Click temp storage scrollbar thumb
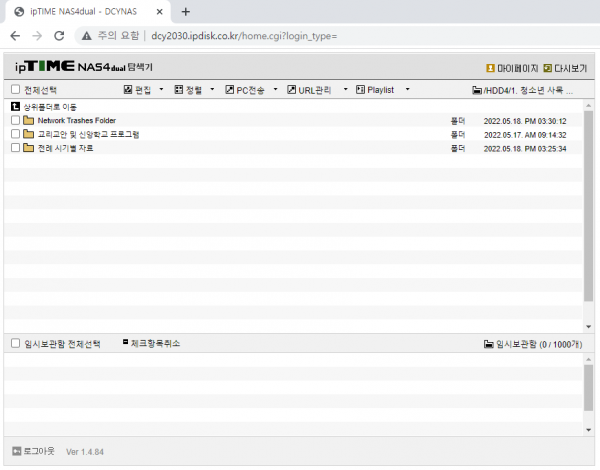This screenshot has width=600, height=470. point(588,387)
